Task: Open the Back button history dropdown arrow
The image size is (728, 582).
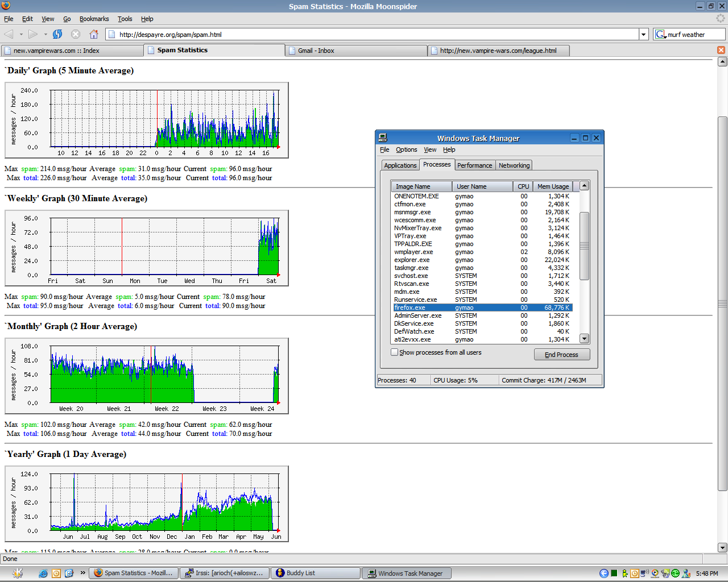Action: point(21,34)
